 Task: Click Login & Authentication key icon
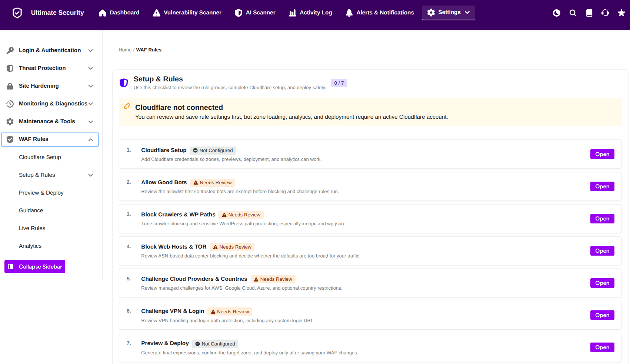[x=10, y=50]
